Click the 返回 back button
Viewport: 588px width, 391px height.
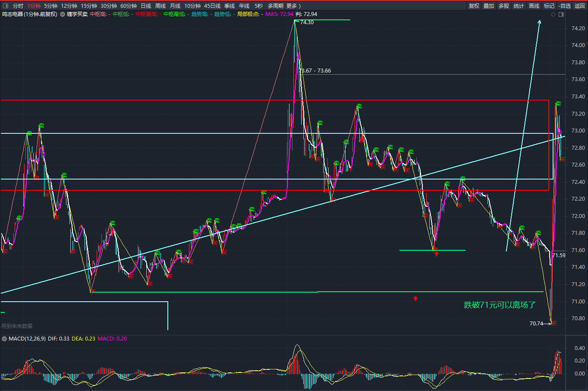tap(580, 6)
